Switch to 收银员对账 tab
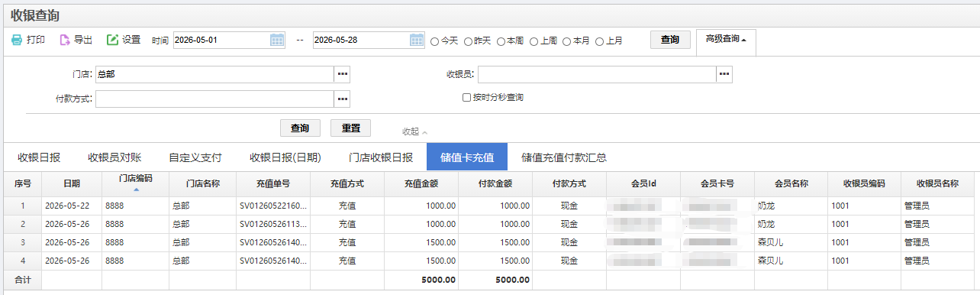The image size is (980, 295). click(114, 157)
